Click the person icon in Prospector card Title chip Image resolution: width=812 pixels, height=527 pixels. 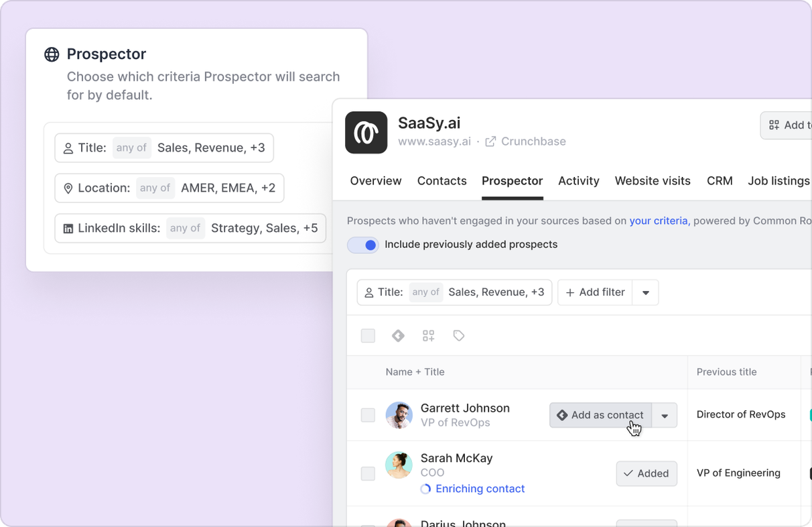[68, 148]
